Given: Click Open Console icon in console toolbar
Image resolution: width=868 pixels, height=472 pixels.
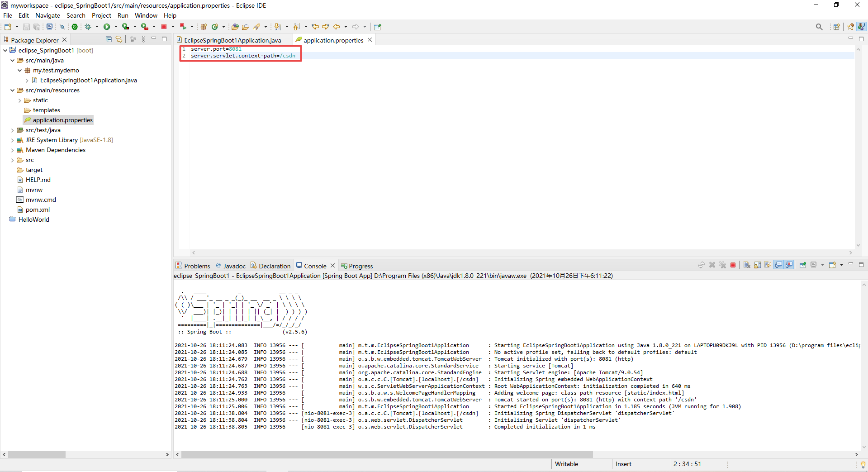Looking at the screenshot, I should click(832, 265).
